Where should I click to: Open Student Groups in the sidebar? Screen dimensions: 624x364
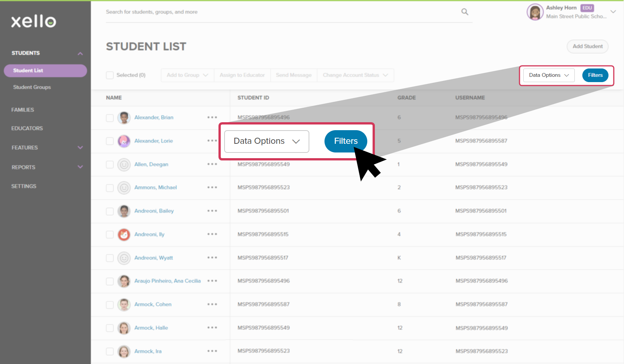[x=32, y=87]
